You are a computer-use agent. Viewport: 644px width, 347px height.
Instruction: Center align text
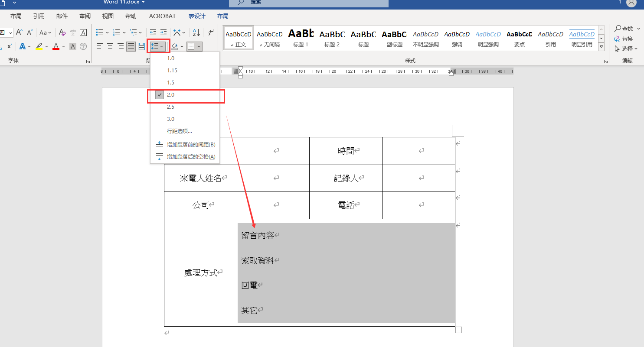pos(110,46)
